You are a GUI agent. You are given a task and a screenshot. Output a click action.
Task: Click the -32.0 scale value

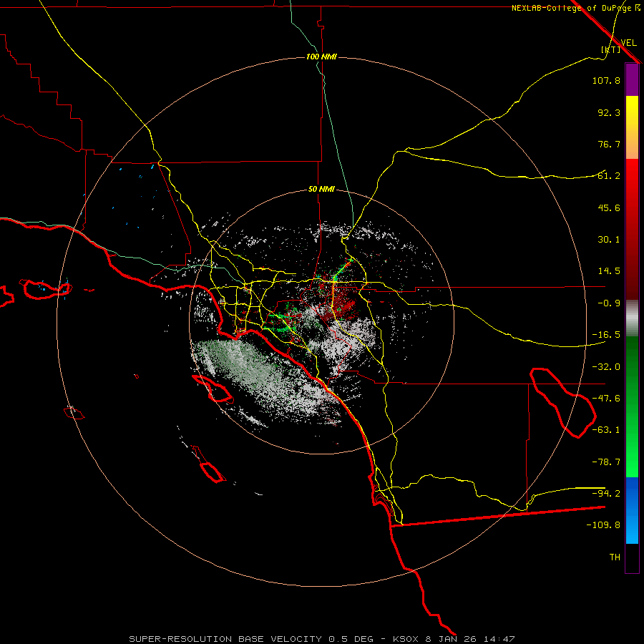pos(606,367)
